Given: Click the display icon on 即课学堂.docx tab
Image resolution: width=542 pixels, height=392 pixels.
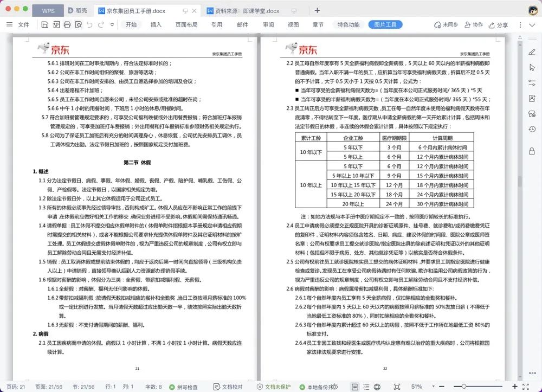Looking at the screenshot, I should pos(294,11).
